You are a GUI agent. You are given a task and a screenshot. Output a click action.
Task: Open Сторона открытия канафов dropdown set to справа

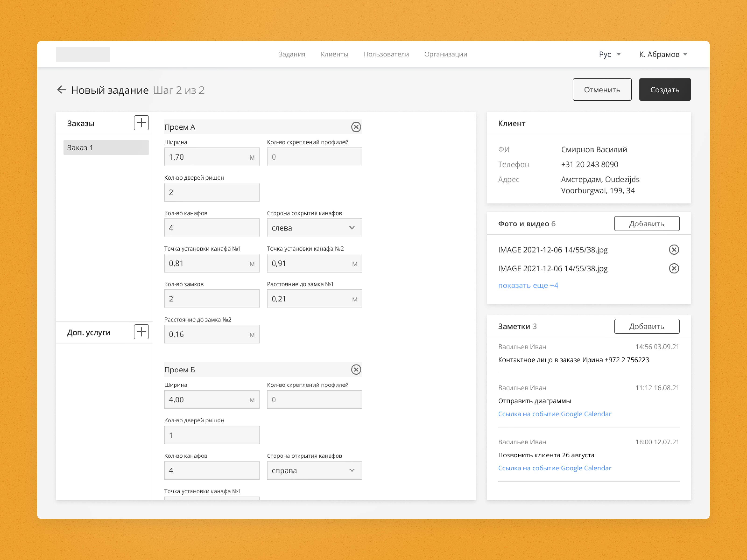314,471
